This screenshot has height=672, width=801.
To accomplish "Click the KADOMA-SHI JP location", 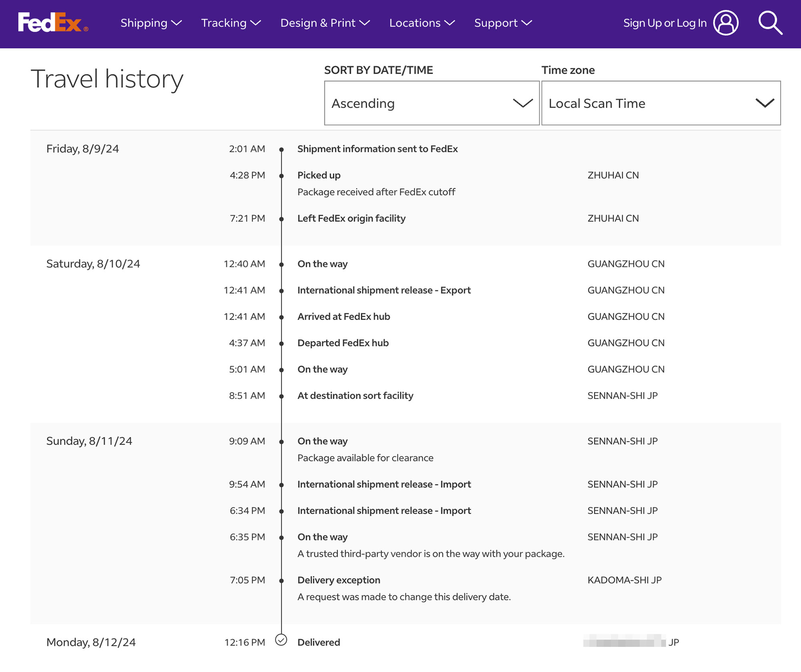I will pyautogui.click(x=624, y=580).
